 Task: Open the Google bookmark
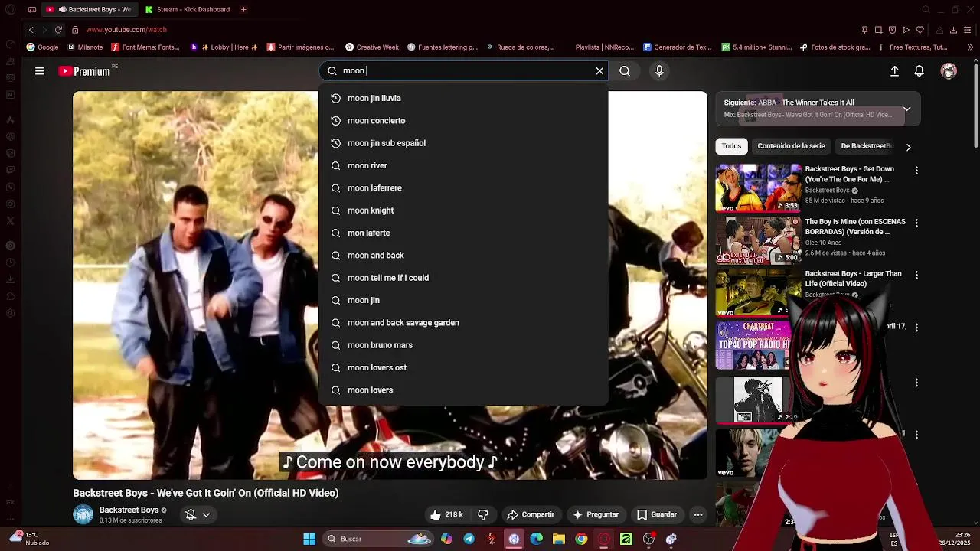42,47
